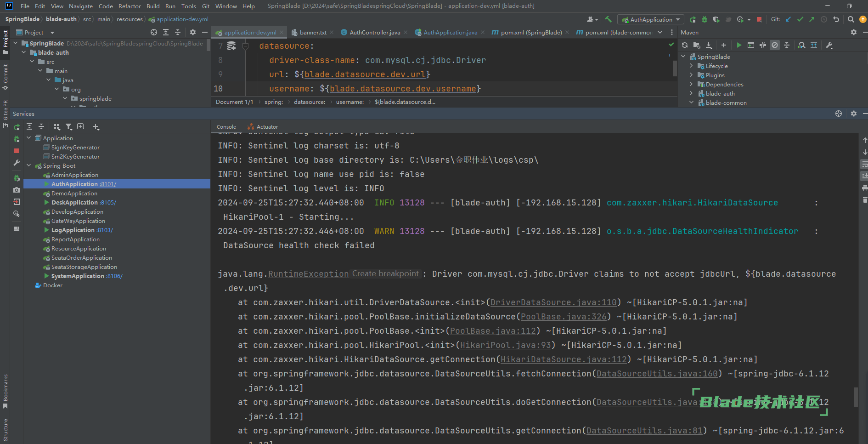The height and width of the screenshot is (444, 868).
Task: Open HikariPool.java:93 stack link
Action: click(505, 345)
